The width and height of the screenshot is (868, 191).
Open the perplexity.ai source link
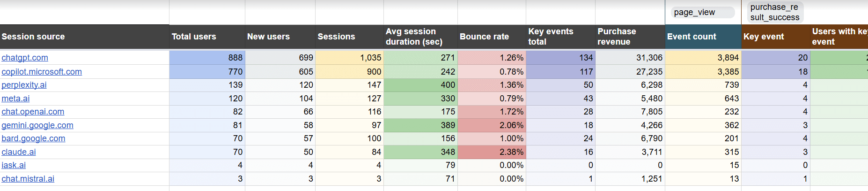click(24, 85)
